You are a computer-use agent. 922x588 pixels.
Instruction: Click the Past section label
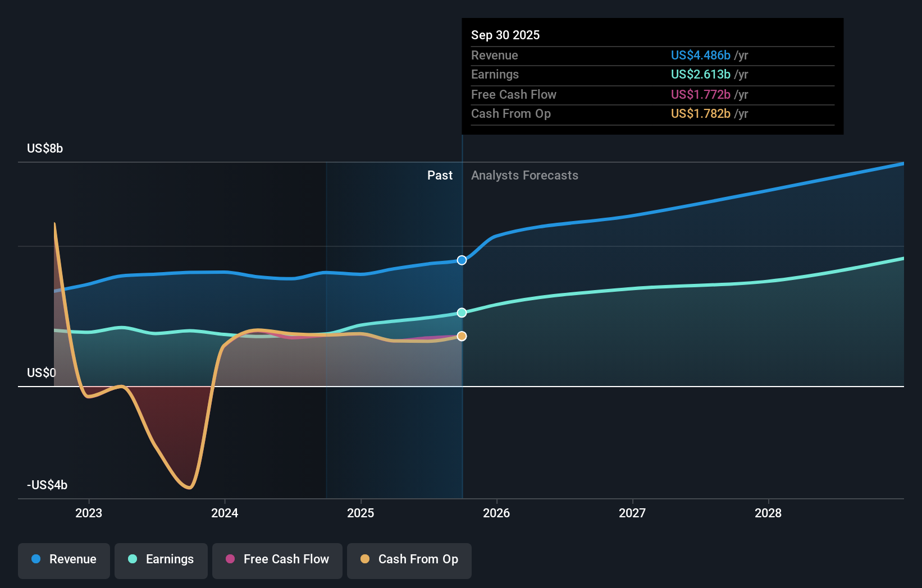[x=440, y=176]
